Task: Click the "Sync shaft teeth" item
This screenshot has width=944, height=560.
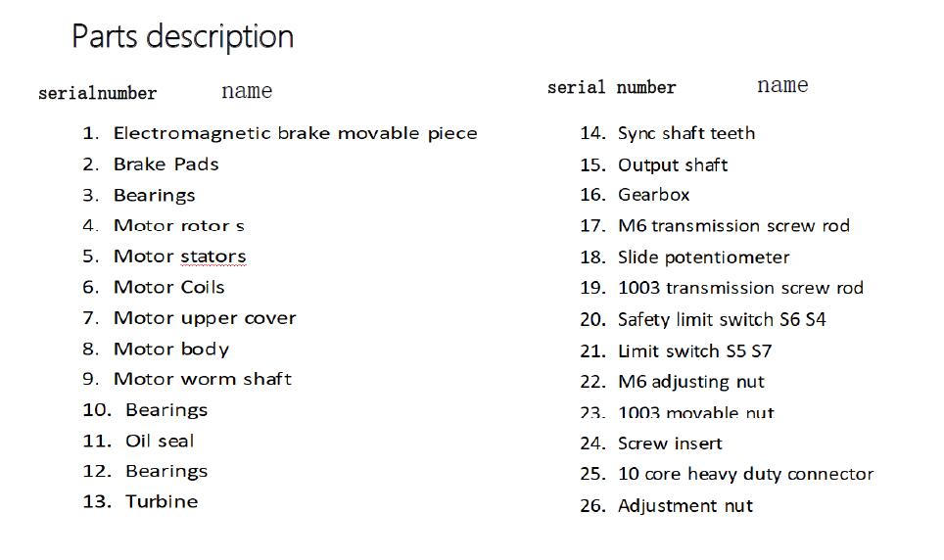Action: pyautogui.click(x=685, y=133)
